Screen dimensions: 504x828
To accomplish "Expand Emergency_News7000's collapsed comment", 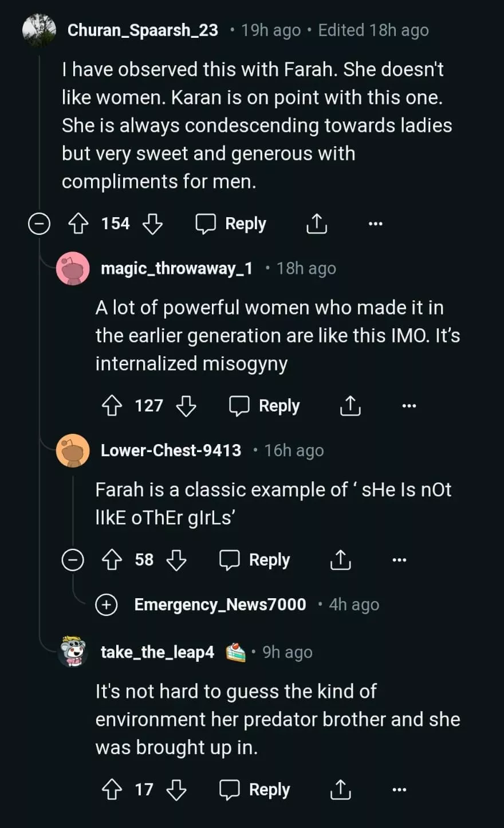I will (107, 605).
